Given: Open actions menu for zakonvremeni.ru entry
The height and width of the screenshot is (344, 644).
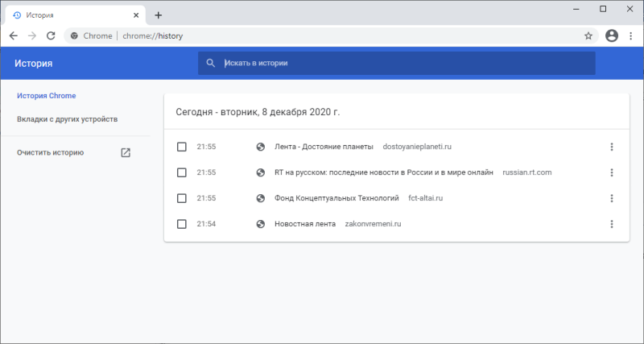Looking at the screenshot, I should pos(612,224).
